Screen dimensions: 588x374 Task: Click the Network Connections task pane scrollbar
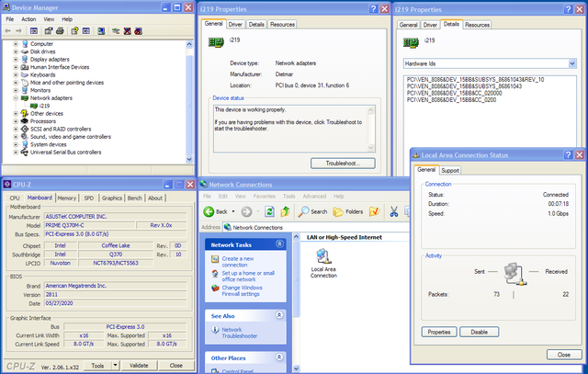coord(296,302)
